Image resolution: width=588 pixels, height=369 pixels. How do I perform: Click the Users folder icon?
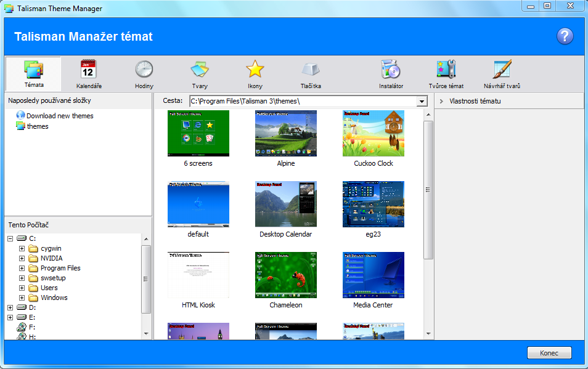(34, 288)
